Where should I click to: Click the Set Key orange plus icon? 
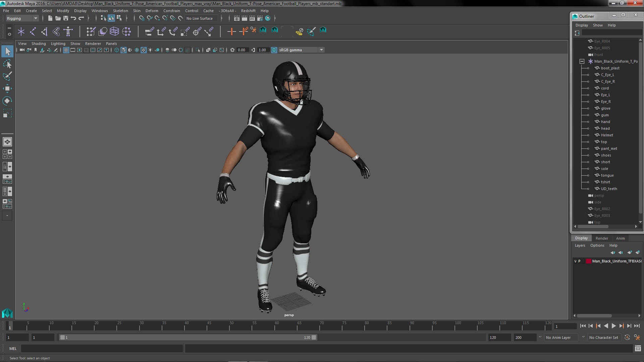(231, 32)
